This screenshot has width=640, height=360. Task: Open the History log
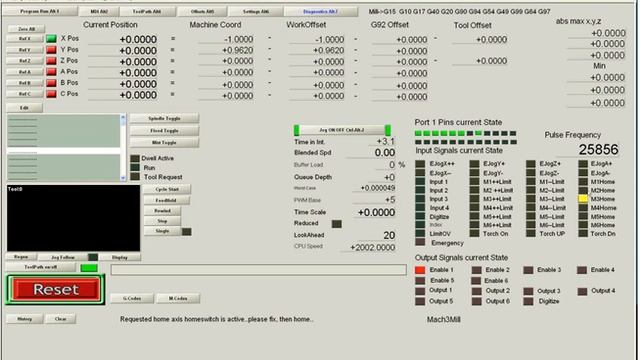(x=24, y=319)
